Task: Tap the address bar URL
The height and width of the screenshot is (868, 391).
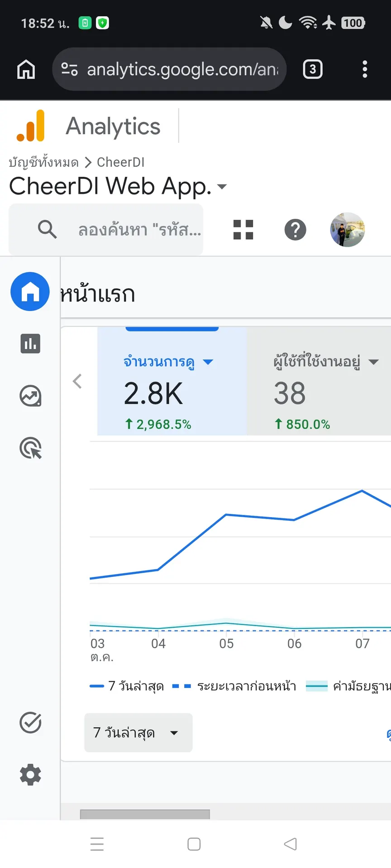Action: pyautogui.click(x=183, y=69)
